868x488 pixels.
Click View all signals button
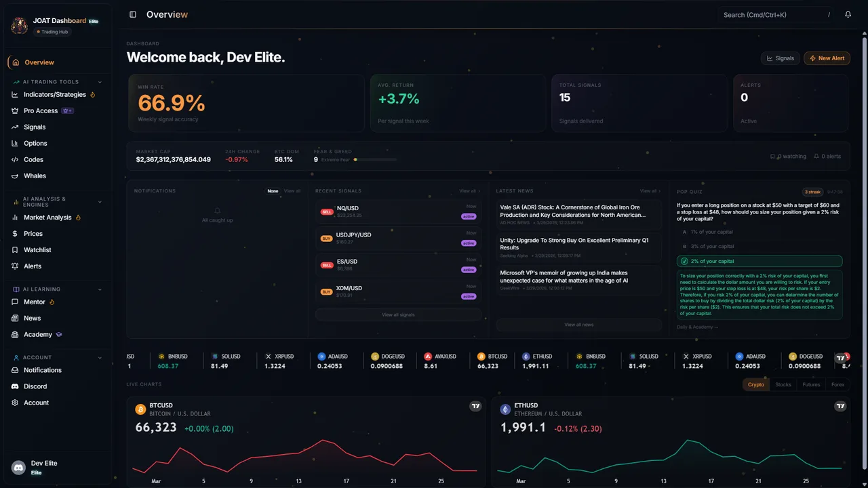(398, 314)
